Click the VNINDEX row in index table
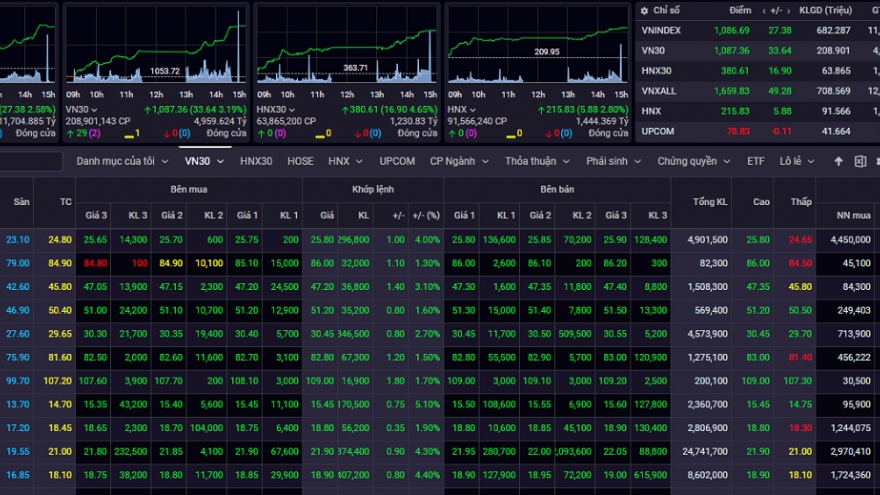The width and height of the screenshot is (880, 495). 758,30
